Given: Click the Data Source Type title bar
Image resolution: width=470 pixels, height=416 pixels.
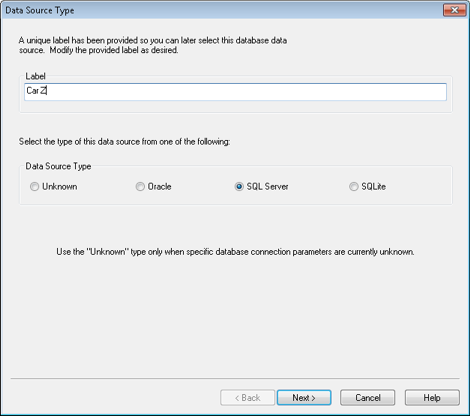Looking at the screenshot, I should pyautogui.click(x=220, y=10).
